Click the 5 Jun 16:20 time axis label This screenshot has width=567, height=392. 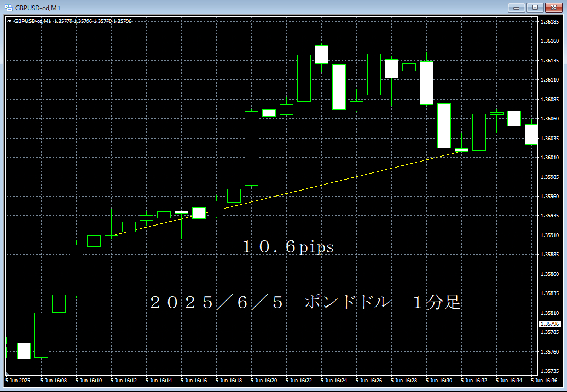(264, 380)
